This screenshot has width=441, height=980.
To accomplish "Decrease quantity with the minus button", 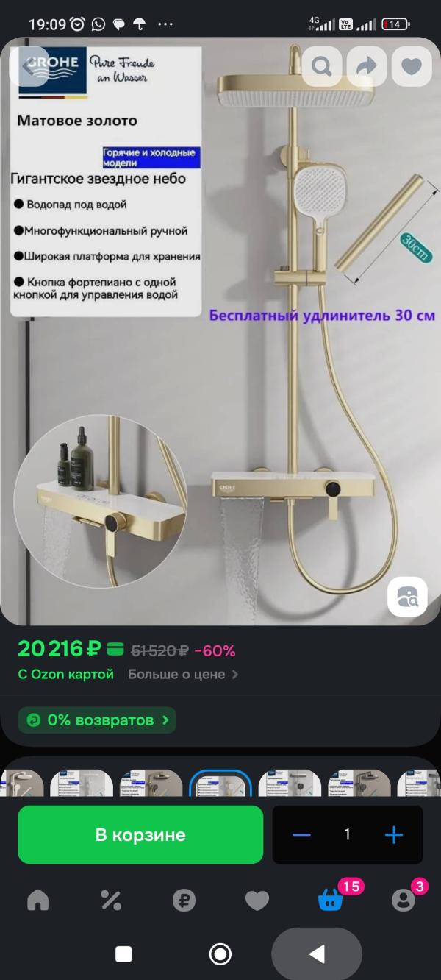I will (301, 834).
